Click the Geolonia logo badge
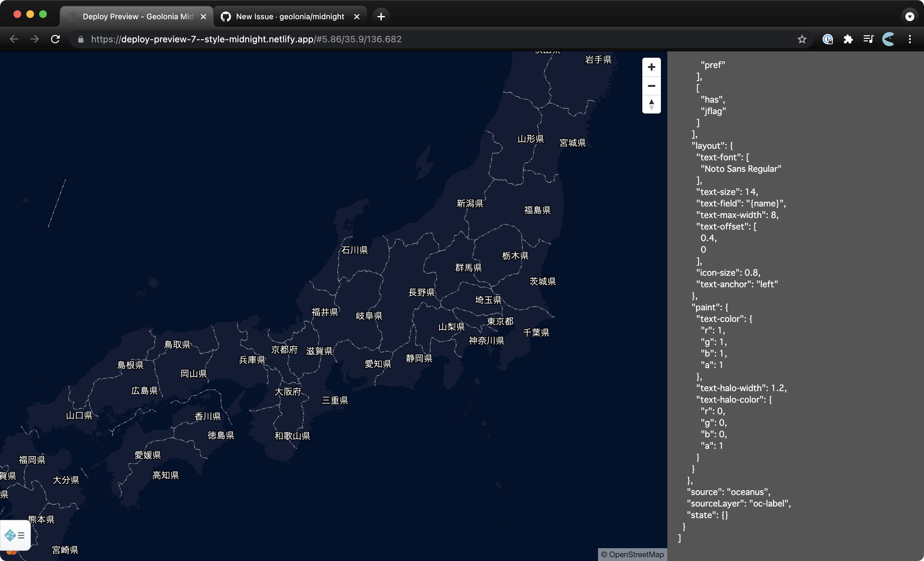 (x=11, y=536)
